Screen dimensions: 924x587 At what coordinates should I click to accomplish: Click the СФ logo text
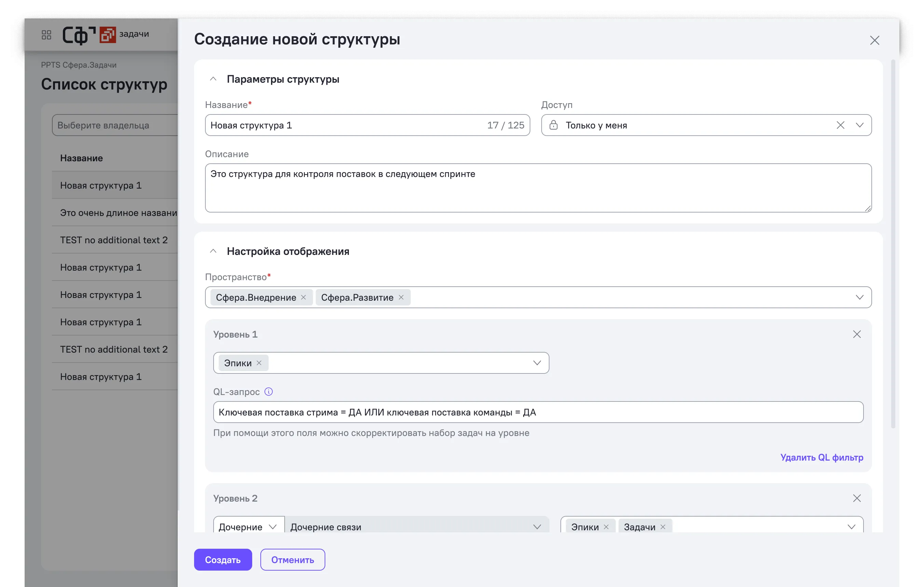[x=79, y=35]
